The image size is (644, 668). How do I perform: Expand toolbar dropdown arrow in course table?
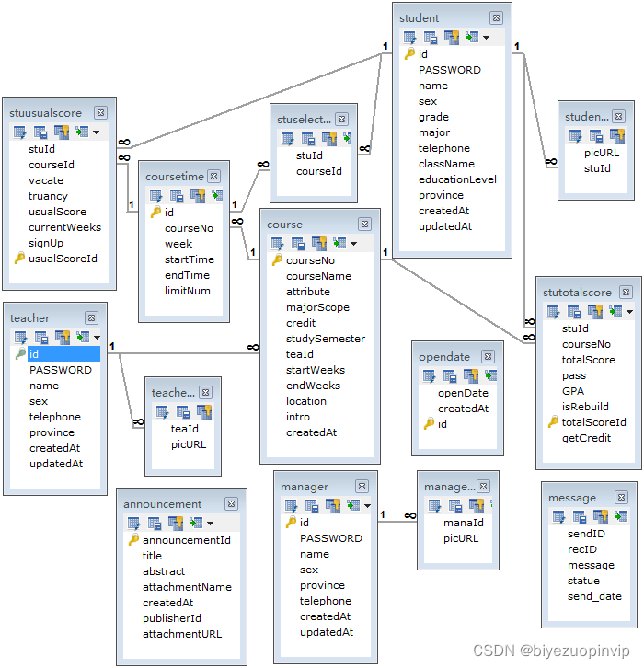(x=353, y=244)
